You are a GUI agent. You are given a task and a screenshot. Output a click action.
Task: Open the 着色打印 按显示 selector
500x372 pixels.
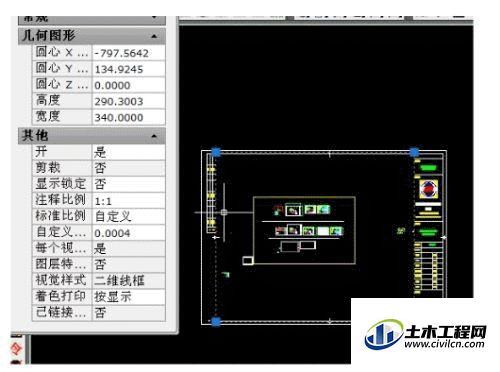click(128, 296)
